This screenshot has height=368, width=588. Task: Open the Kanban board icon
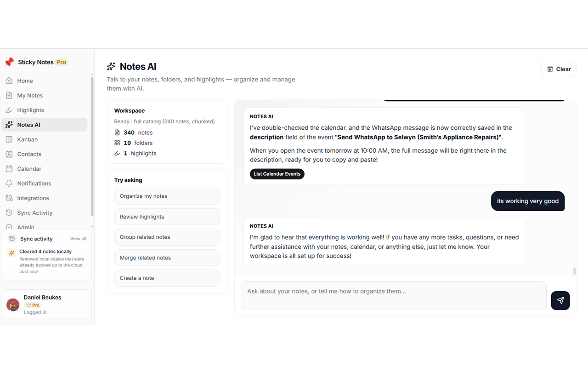(9, 139)
